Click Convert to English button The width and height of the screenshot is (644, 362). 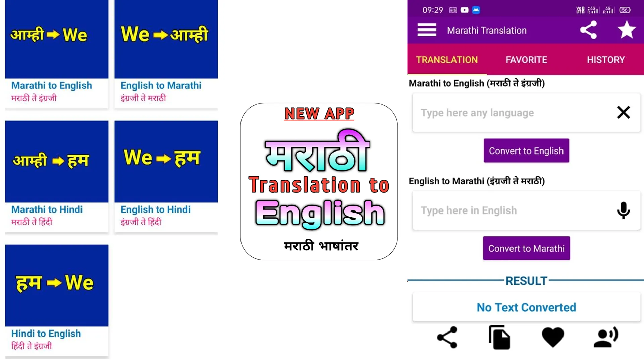click(x=526, y=151)
